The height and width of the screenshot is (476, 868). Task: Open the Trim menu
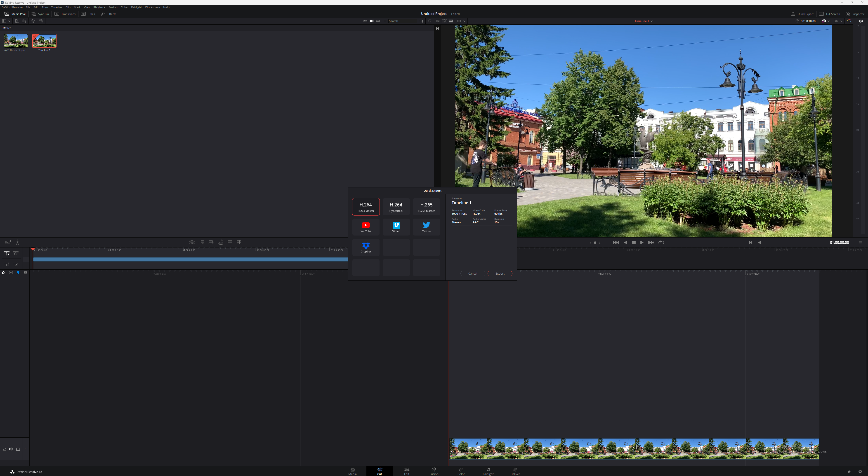pyautogui.click(x=45, y=7)
